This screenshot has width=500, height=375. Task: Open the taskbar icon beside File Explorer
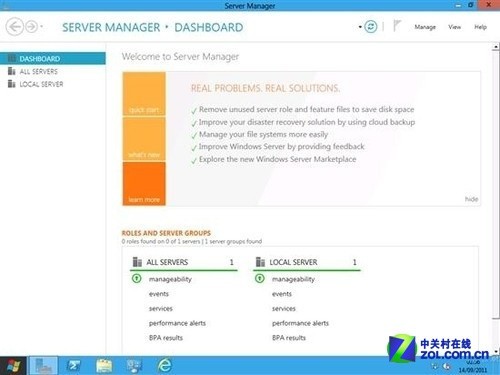point(134,366)
